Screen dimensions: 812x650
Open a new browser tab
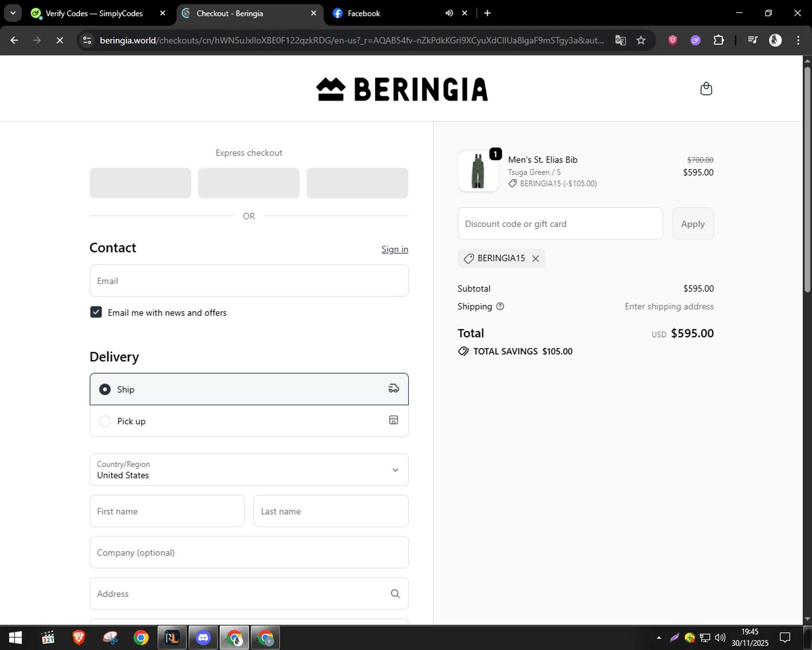pos(487,13)
